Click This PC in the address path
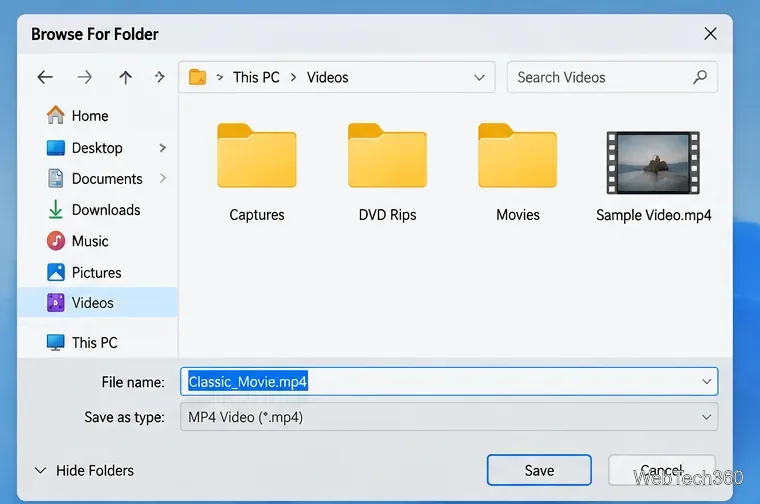Screen dimensions: 760x504 256,78
